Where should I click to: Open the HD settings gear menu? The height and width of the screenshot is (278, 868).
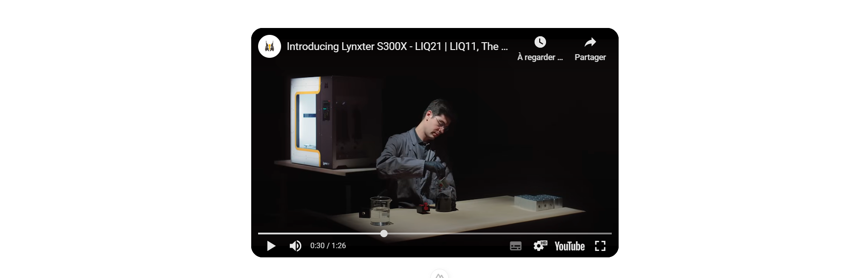540,246
